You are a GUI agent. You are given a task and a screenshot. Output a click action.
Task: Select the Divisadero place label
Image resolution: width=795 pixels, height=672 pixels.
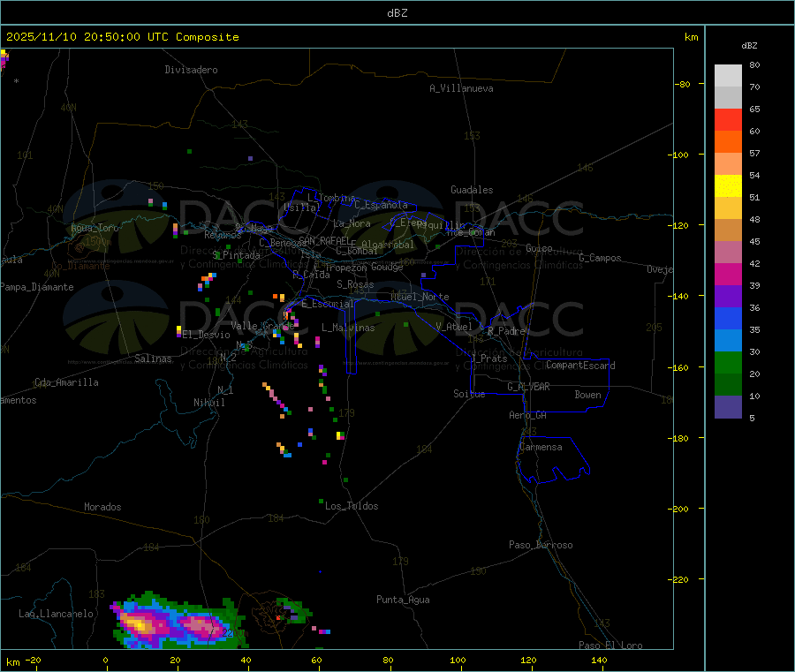coord(191,70)
